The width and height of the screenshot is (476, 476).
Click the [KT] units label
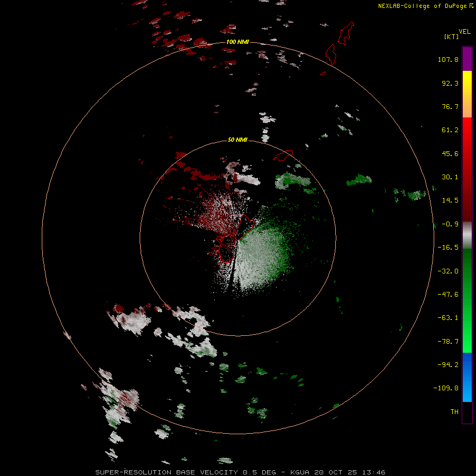point(452,36)
